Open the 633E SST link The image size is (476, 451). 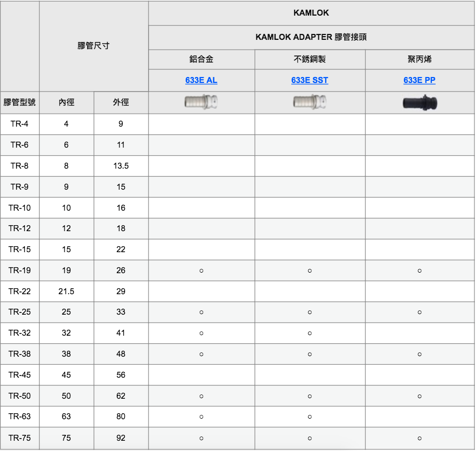pyautogui.click(x=310, y=80)
